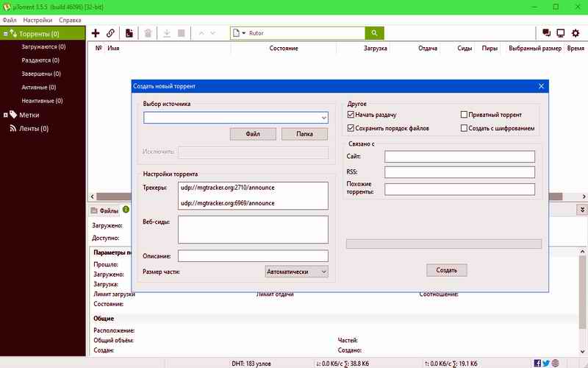Open the 'Настройки' menu

pos(37,20)
